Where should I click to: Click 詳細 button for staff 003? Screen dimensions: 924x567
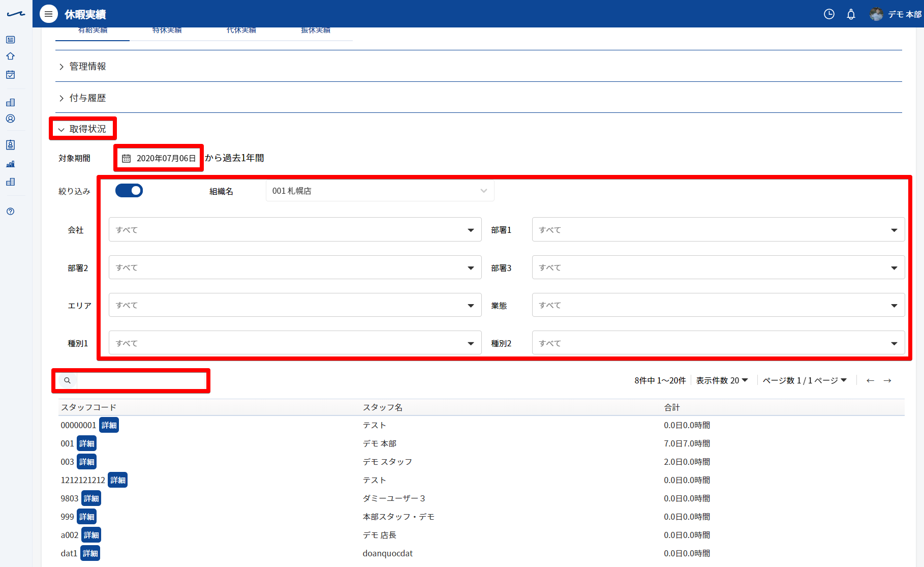pos(87,462)
